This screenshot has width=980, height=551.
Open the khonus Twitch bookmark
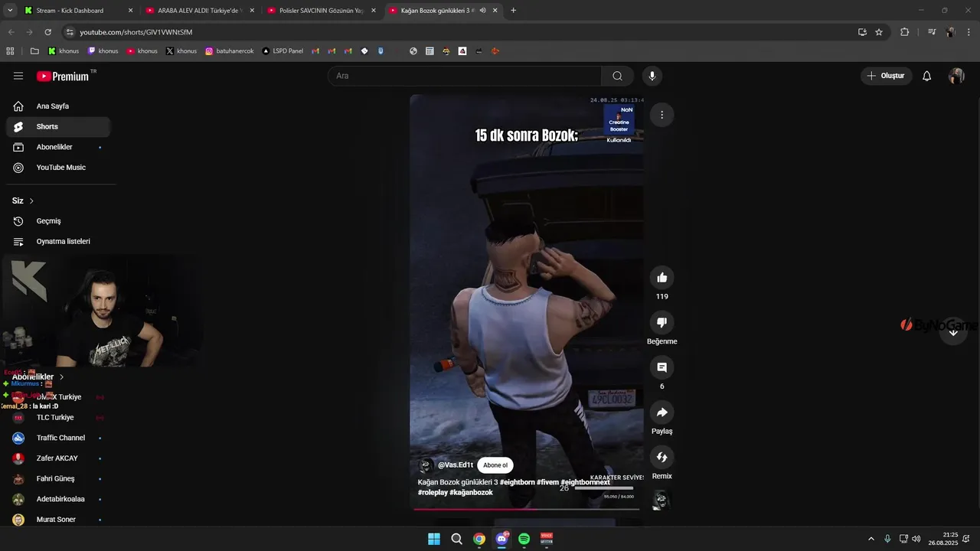[103, 51]
